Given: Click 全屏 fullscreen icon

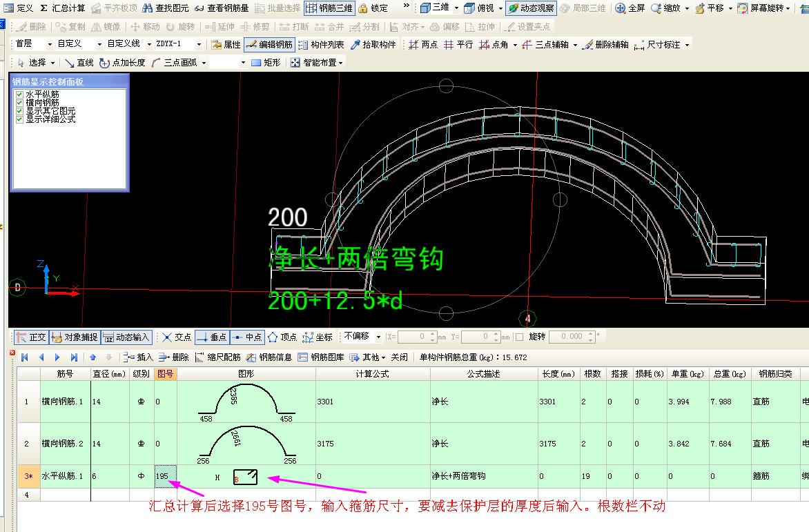Looking at the screenshot, I should tap(621, 8).
